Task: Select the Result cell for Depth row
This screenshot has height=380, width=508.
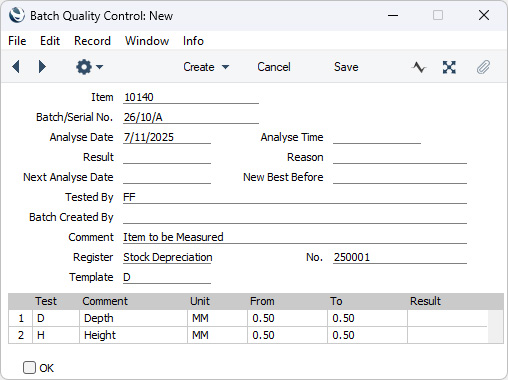Action: tap(447, 318)
